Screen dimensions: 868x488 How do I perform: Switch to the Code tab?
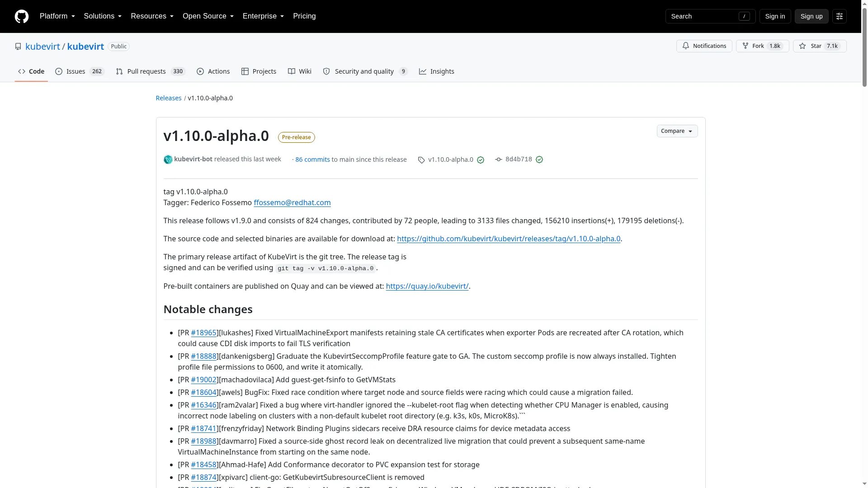pyautogui.click(x=31, y=71)
